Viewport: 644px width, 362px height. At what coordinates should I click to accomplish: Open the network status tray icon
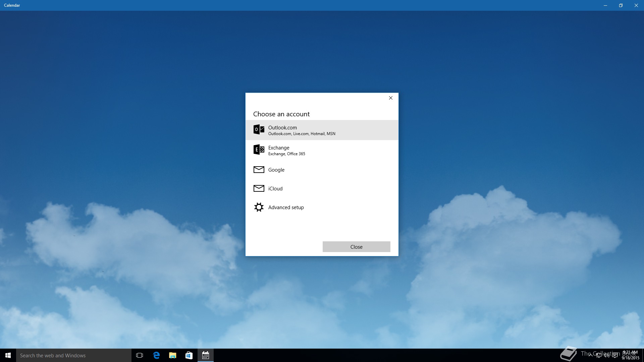tap(598, 355)
